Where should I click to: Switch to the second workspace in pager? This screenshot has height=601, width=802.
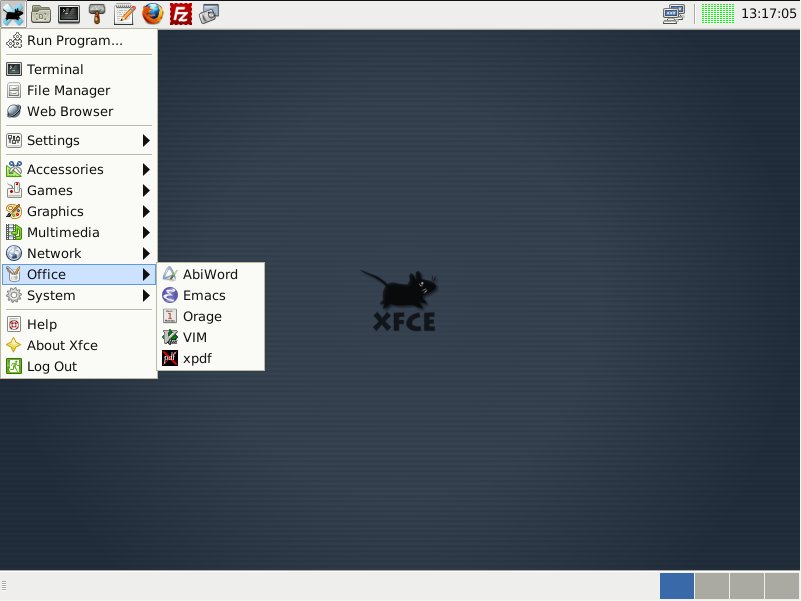(712, 585)
